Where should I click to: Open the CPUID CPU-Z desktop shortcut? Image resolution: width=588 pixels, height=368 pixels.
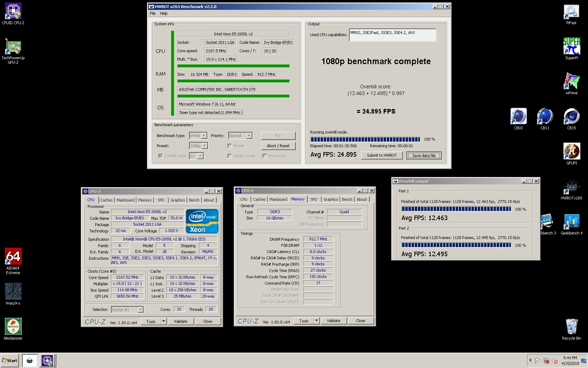(x=13, y=14)
